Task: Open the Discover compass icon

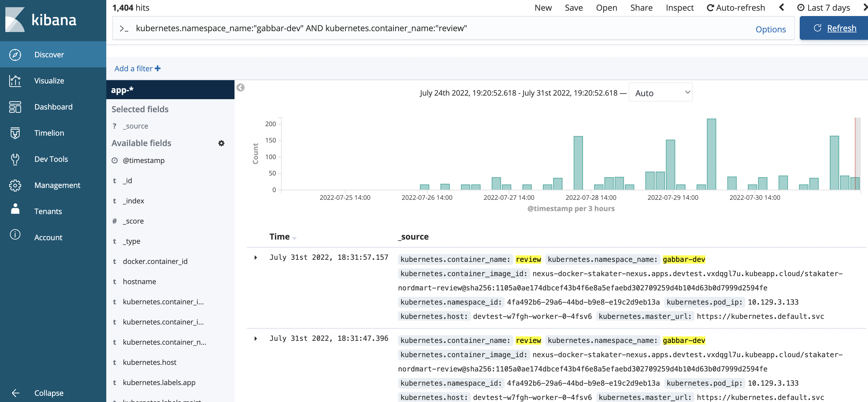Action: coord(15,55)
